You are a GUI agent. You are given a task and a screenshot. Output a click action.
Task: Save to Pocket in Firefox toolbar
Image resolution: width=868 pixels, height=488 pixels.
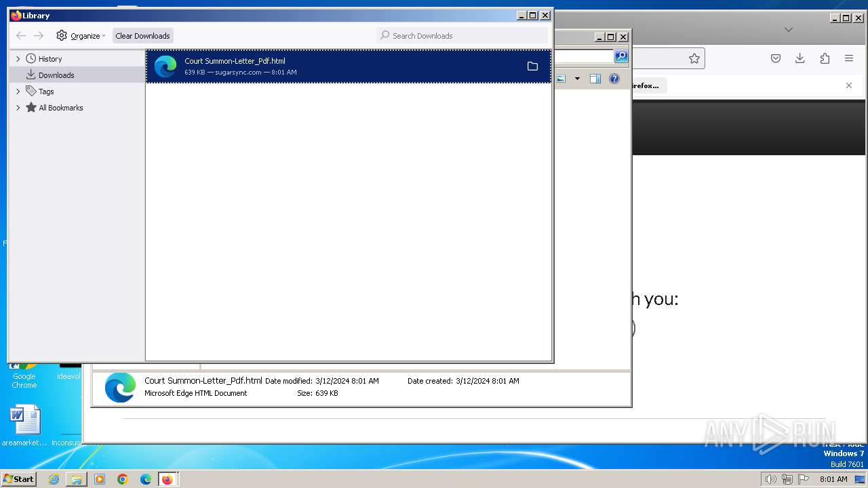tap(776, 58)
